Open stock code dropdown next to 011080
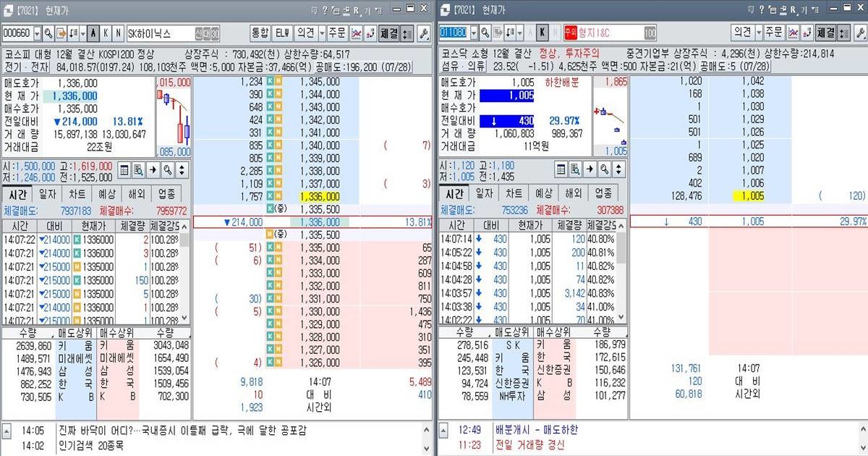The height and width of the screenshot is (456, 868). point(474,33)
